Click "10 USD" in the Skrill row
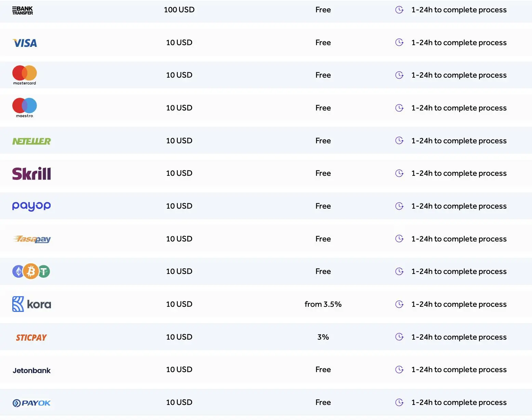The height and width of the screenshot is (420, 532). (x=179, y=173)
